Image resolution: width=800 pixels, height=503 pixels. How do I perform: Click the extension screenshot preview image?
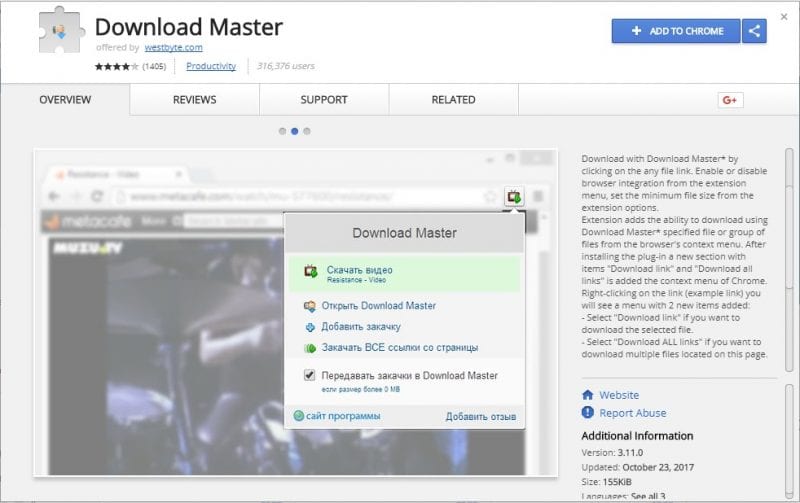coord(296,313)
